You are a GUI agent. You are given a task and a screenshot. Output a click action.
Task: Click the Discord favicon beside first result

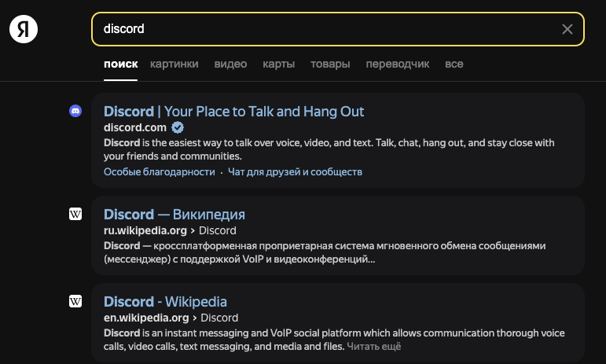click(75, 111)
